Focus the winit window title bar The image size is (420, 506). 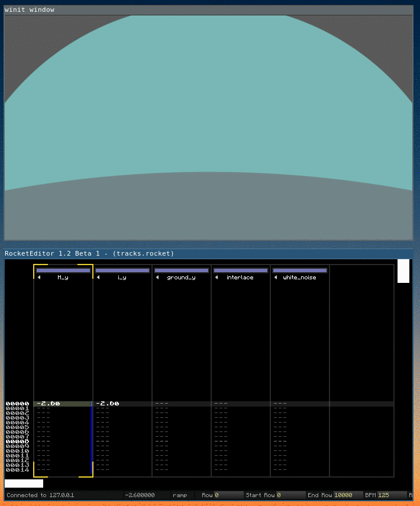(208, 9)
